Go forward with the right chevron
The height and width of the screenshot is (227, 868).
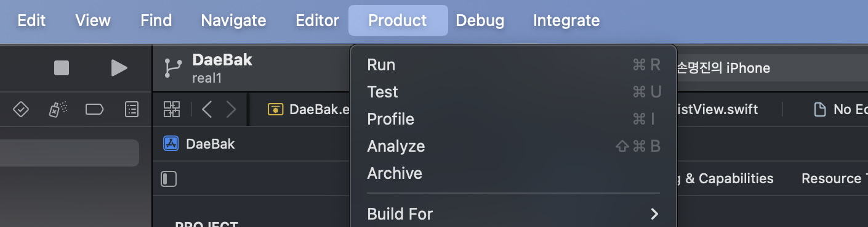point(231,110)
